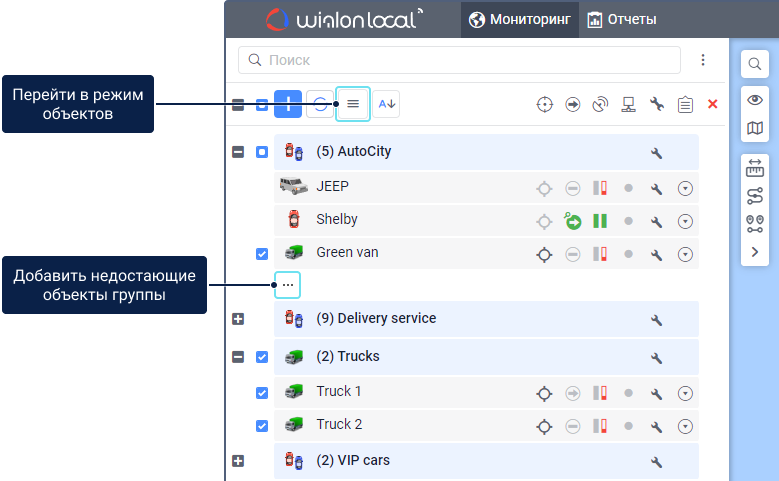Open AutoCity group properties with its wrench icon
The height and width of the screenshot is (481, 779).
(657, 153)
